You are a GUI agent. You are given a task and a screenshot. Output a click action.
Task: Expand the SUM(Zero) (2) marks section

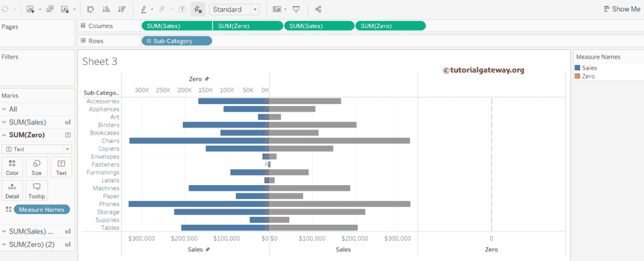coord(5,244)
